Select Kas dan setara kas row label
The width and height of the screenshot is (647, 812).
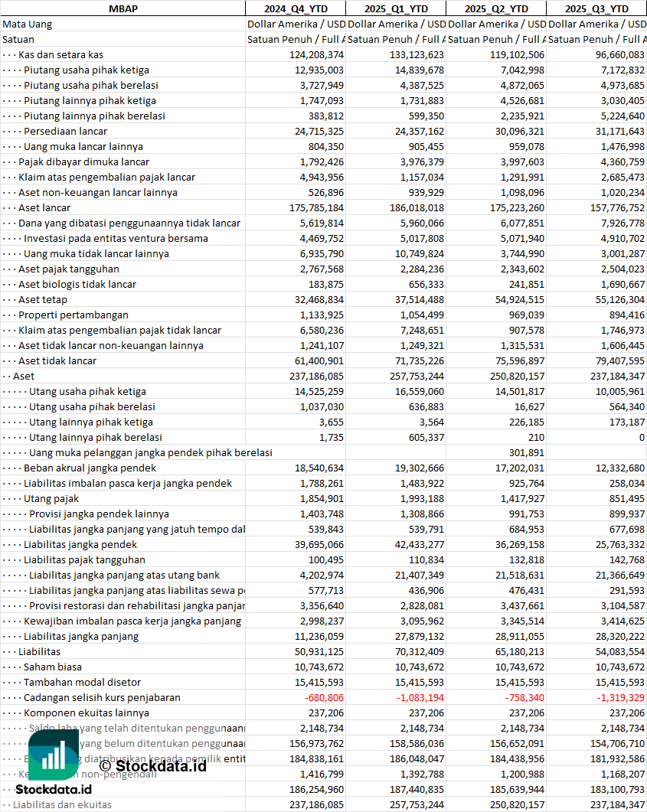point(60,54)
